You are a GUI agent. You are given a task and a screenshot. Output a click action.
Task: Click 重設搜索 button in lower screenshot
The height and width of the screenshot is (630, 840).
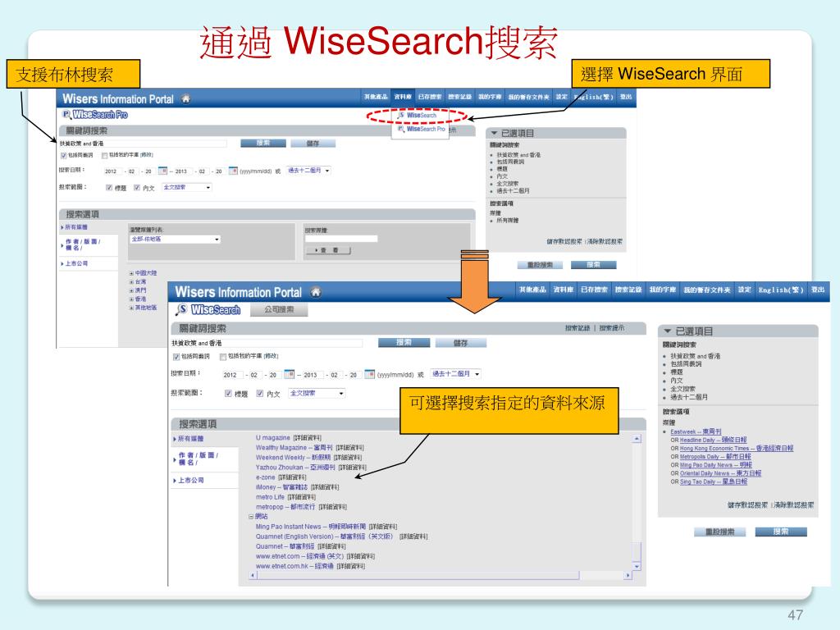point(720,532)
